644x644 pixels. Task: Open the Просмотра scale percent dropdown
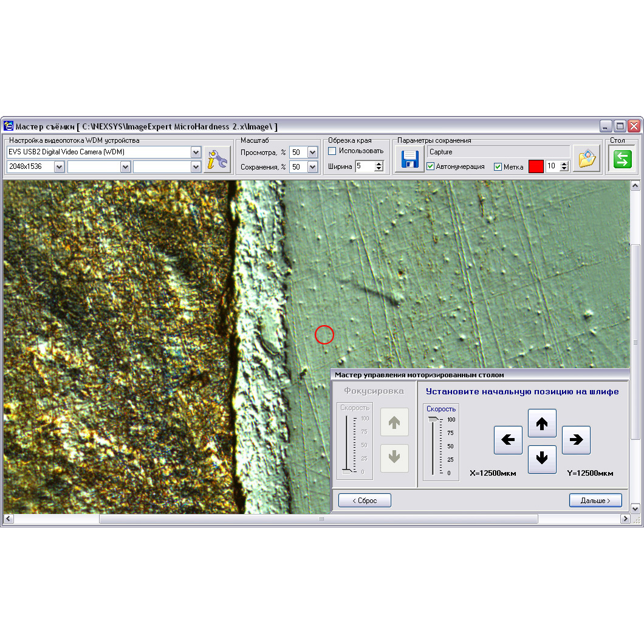(x=312, y=152)
